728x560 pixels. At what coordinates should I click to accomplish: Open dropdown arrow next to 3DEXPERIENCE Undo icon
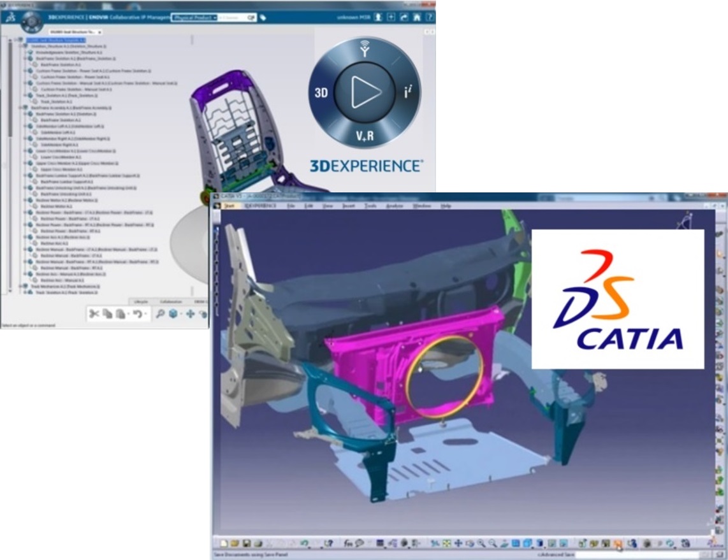(x=145, y=313)
